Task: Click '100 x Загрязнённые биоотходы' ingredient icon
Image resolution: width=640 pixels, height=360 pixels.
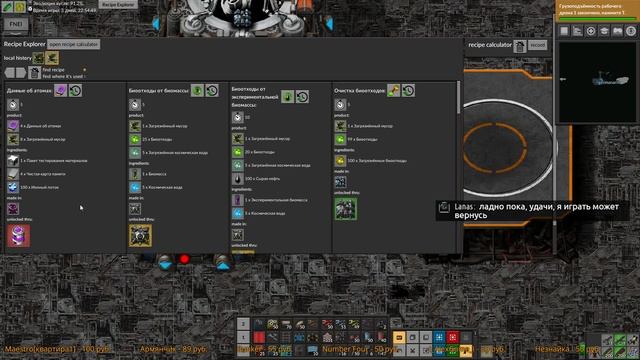Action: tap(340, 160)
